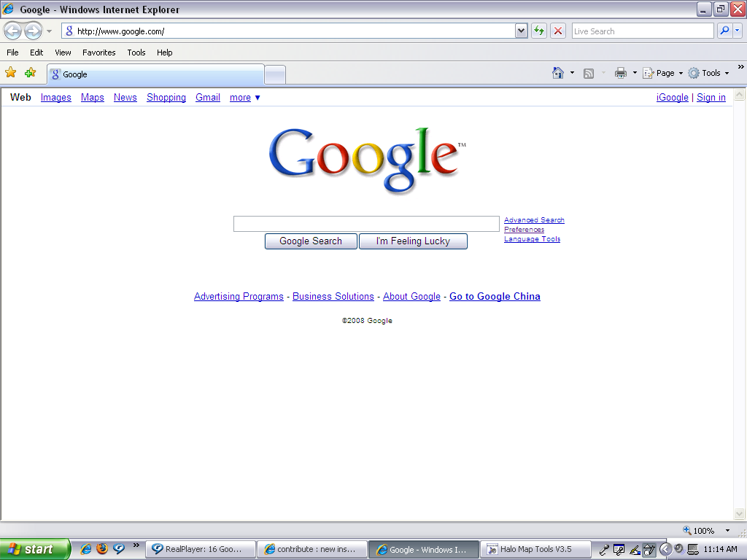Click the Home icon on the command bar
Viewport: 747px width, 560px height.
click(x=558, y=73)
